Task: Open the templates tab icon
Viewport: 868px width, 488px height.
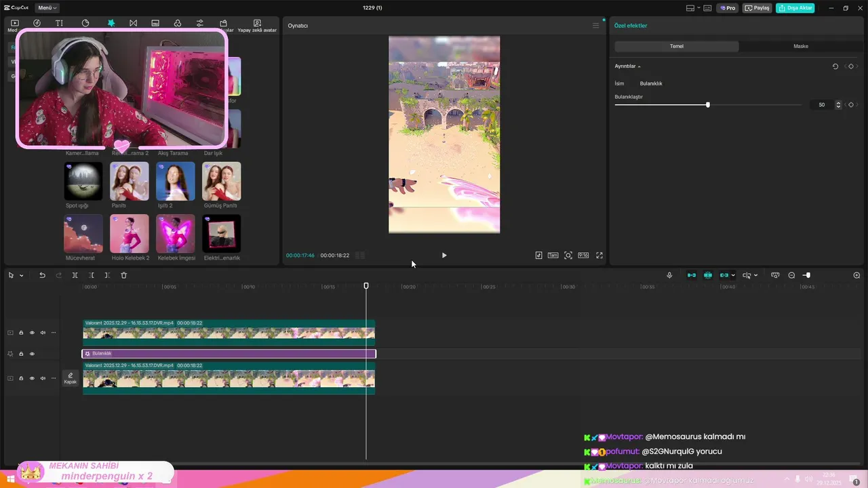Action: click(x=224, y=23)
